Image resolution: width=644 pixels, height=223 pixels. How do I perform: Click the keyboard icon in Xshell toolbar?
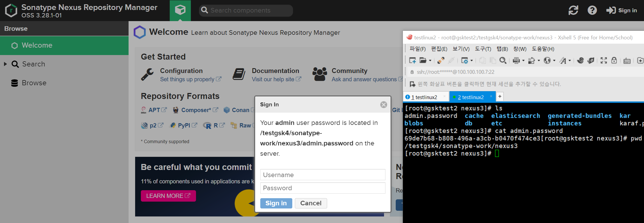[x=627, y=61]
